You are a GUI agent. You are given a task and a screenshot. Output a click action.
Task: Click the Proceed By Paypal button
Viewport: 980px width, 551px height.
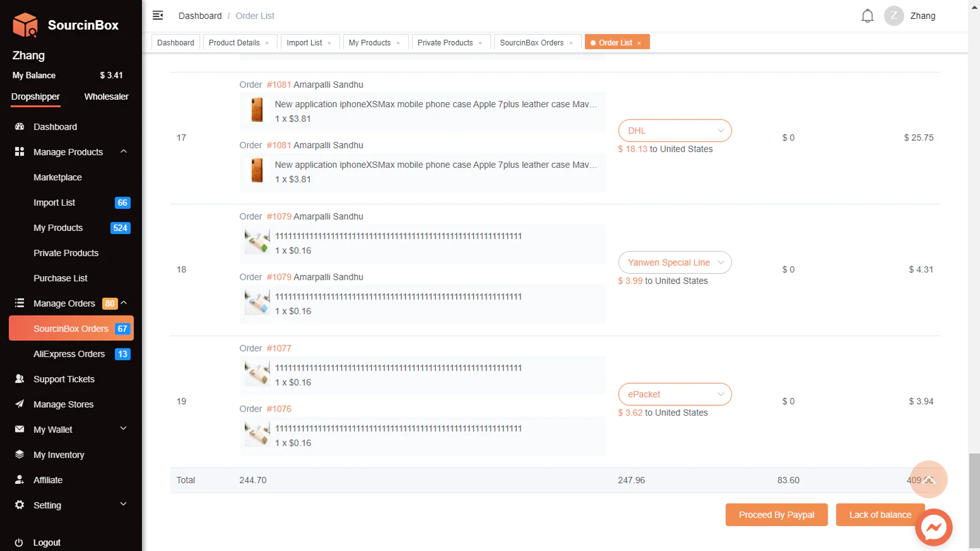[776, 515]
